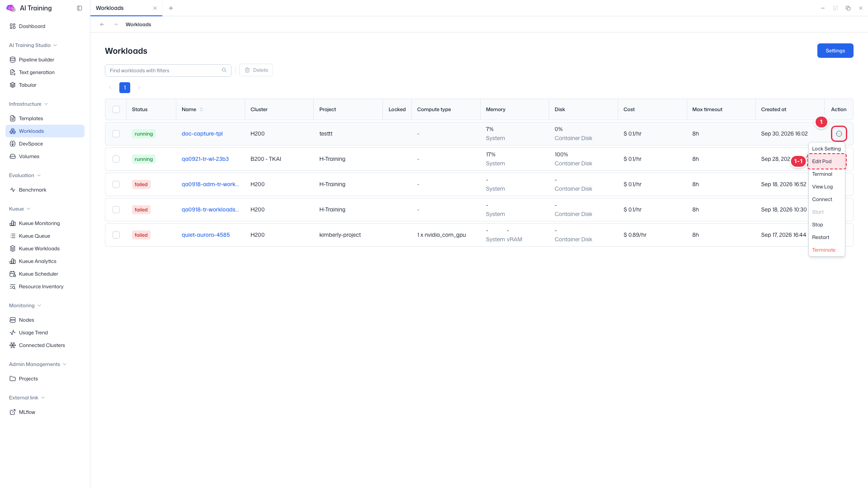Click the back navigation arrow
This screenshot has height=488, width=868.
point(102,24)
